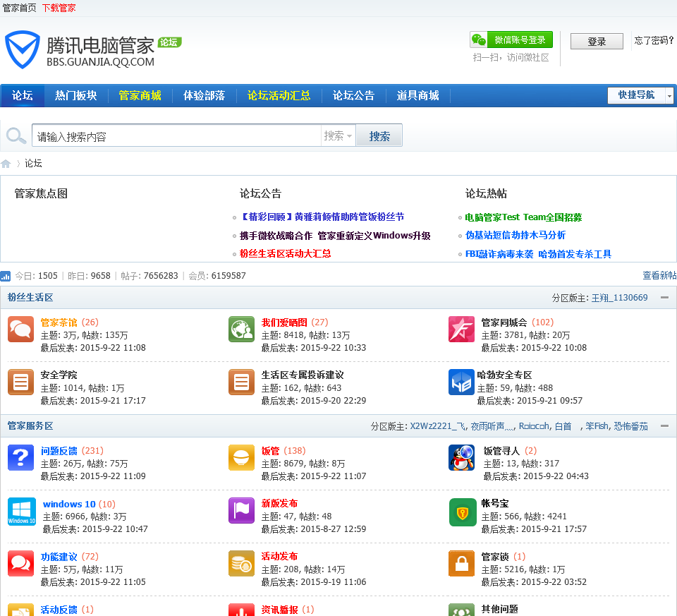The width and height of the screenshot is (677, 616).
Task: Click the Tencent PC Manager shield logo
Action: coord(23,49)
